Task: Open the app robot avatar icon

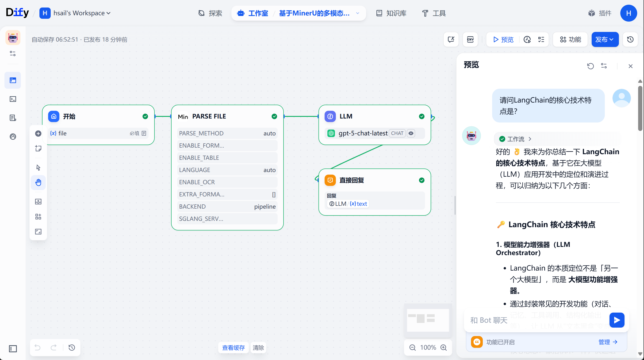Action: pyautogui.click(x=13, y=38)
